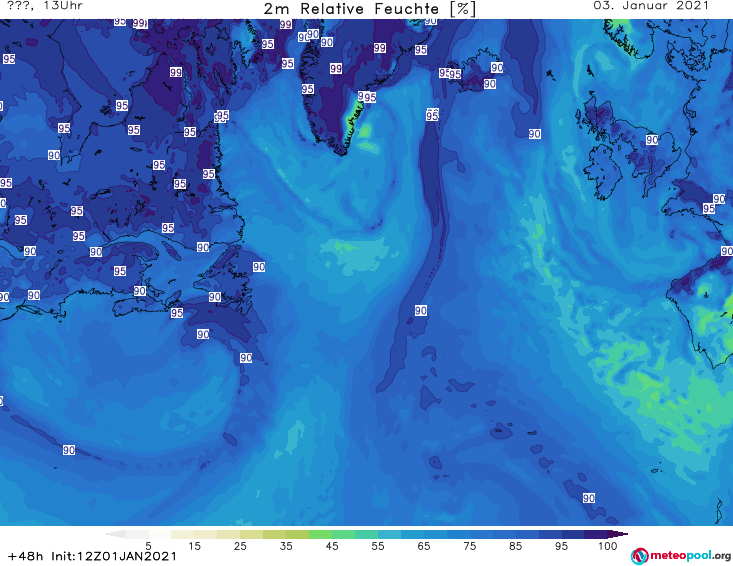The height and width of the screenshot is (566, 733).
Task: Click Iceland on the humidity map
Action: (474, 72)
